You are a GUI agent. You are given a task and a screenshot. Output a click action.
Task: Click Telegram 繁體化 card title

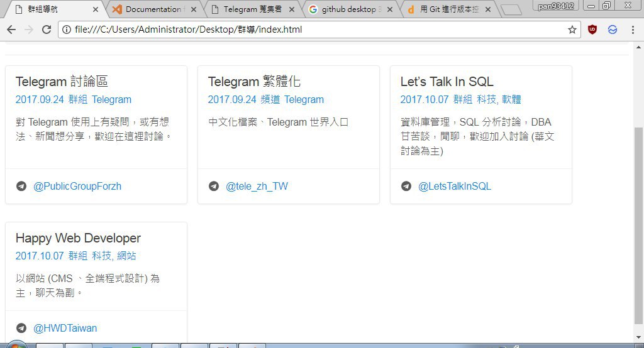254,81
